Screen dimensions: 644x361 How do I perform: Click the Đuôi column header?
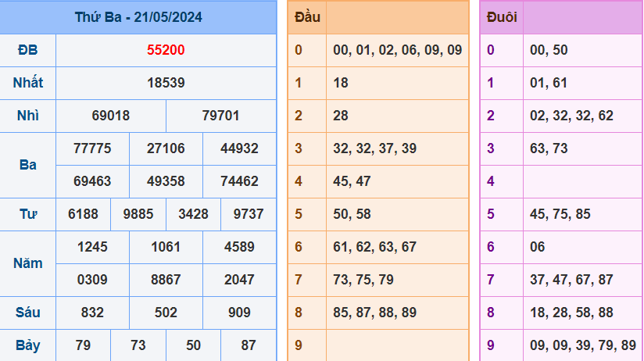click(x=502, y=17)
